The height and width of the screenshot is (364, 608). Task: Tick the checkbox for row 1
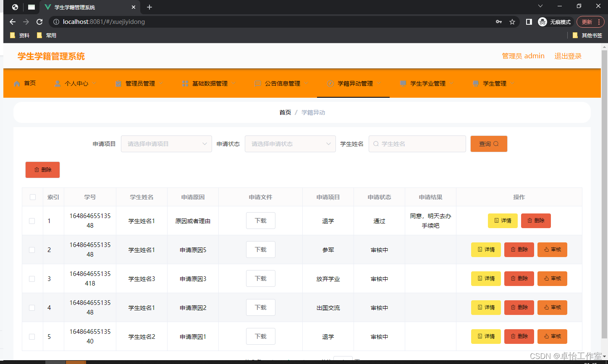32,221
